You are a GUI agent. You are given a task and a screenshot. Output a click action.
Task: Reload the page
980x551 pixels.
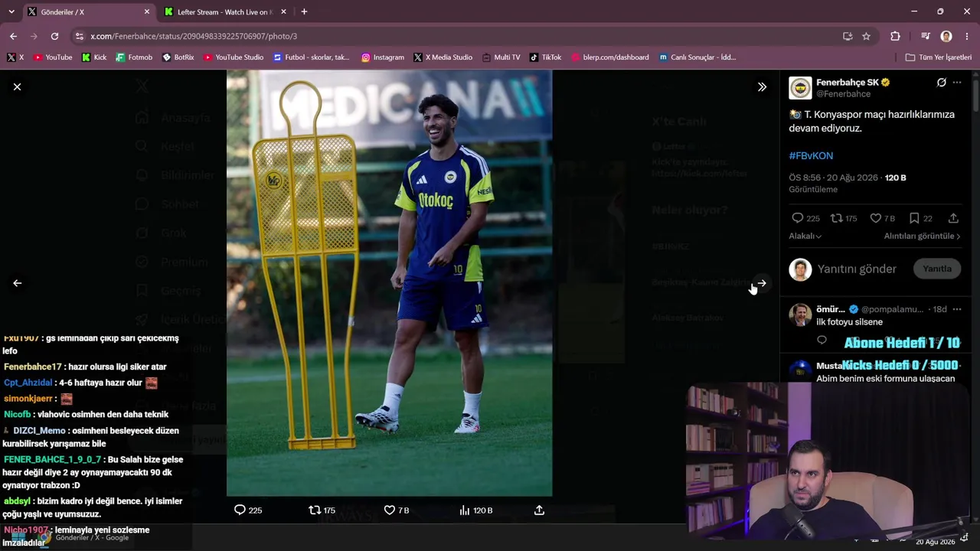pyautogui.click(x=54, y=36)
